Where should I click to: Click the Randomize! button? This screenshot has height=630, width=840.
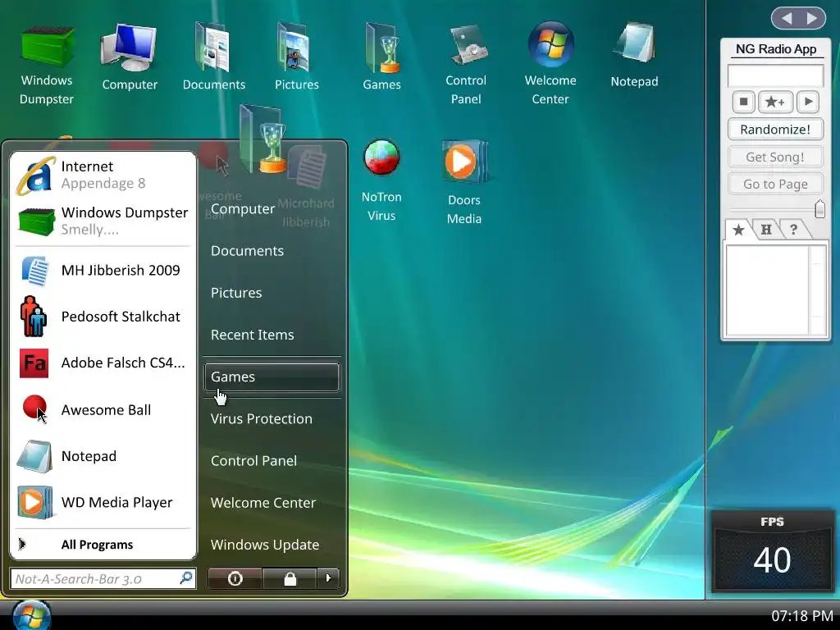point(775,129)
